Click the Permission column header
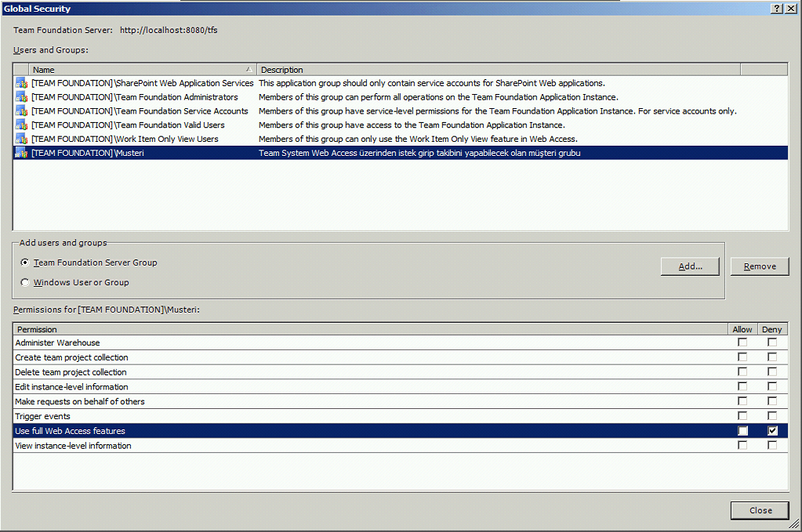This screenshot has height=532, width=802. click(370, 330)
